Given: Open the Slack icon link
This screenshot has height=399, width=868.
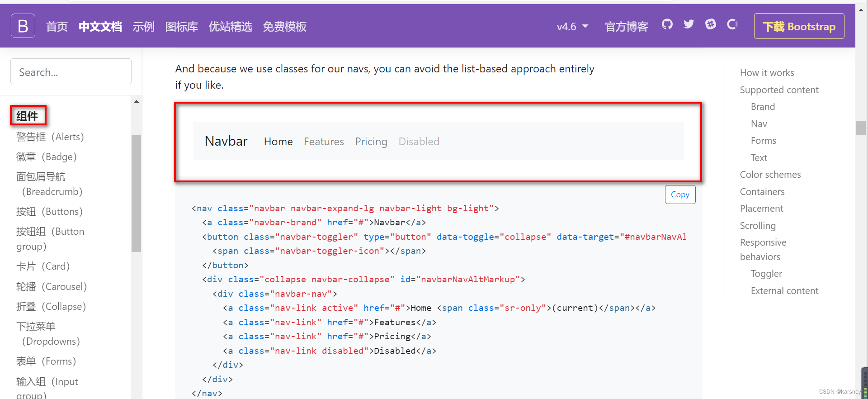Looking at the screenshot, I should click(x=711, y=24).
